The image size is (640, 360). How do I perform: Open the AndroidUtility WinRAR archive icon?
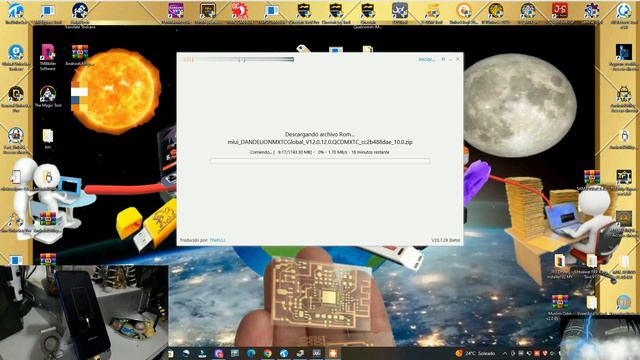click(x=80, y=55)
